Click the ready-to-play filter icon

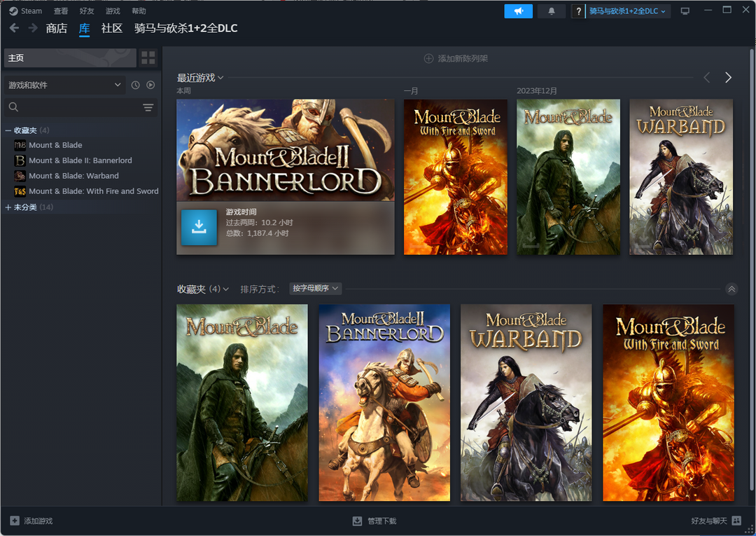[150, 85]
